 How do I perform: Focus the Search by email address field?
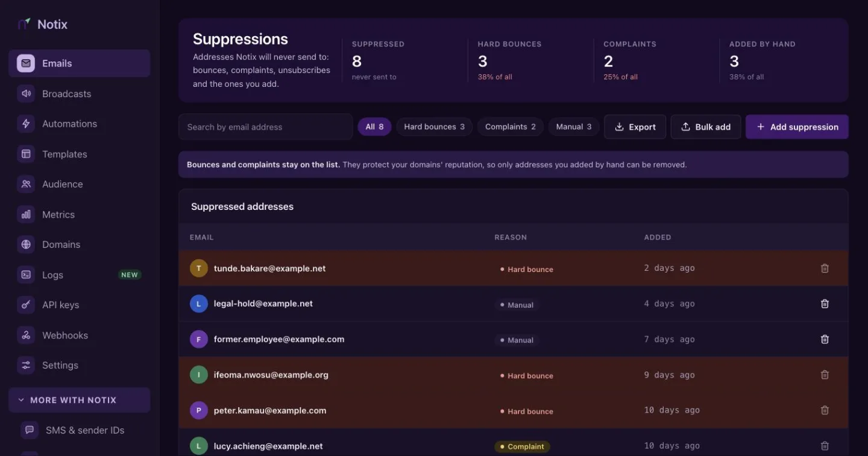(x=265, y=127)
